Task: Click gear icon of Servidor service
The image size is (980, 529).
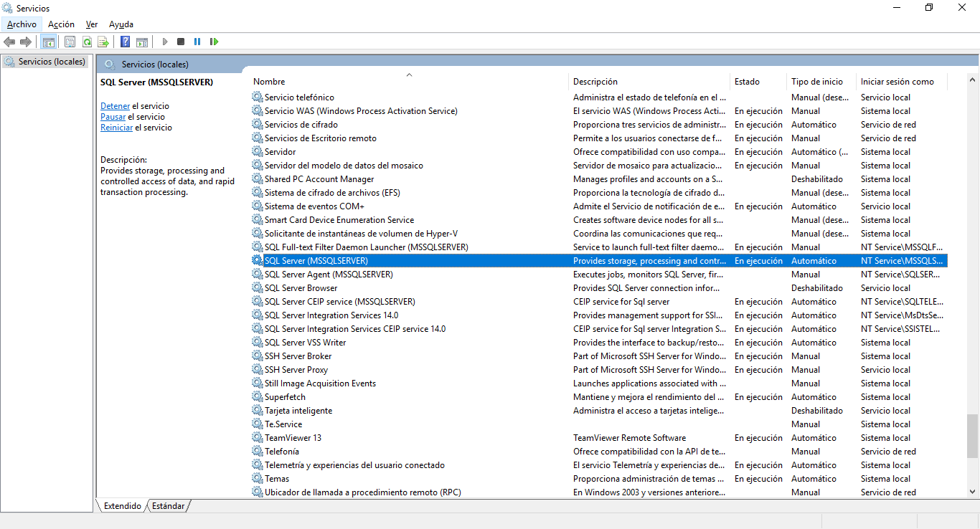Action: [258, 152]
